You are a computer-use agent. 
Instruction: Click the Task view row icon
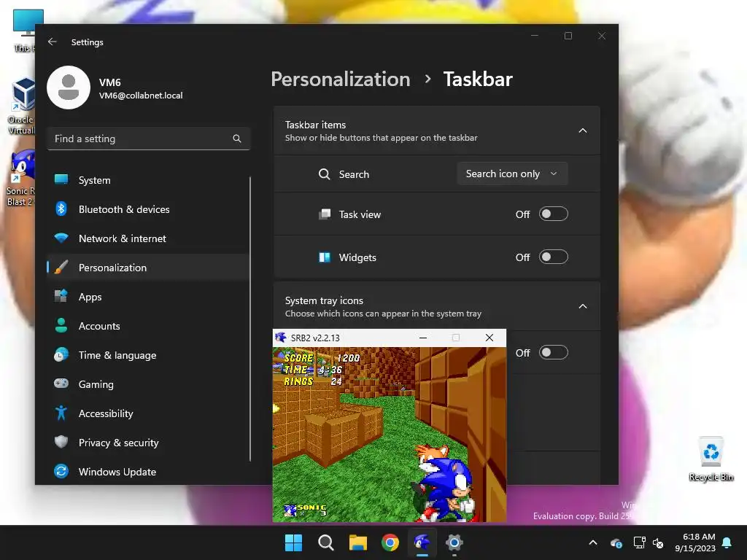point(325,214)
